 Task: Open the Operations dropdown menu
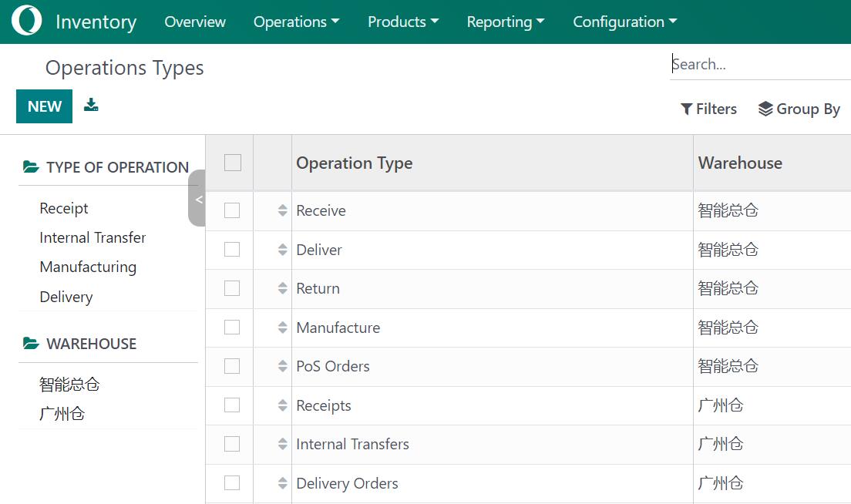pos(296,22)
